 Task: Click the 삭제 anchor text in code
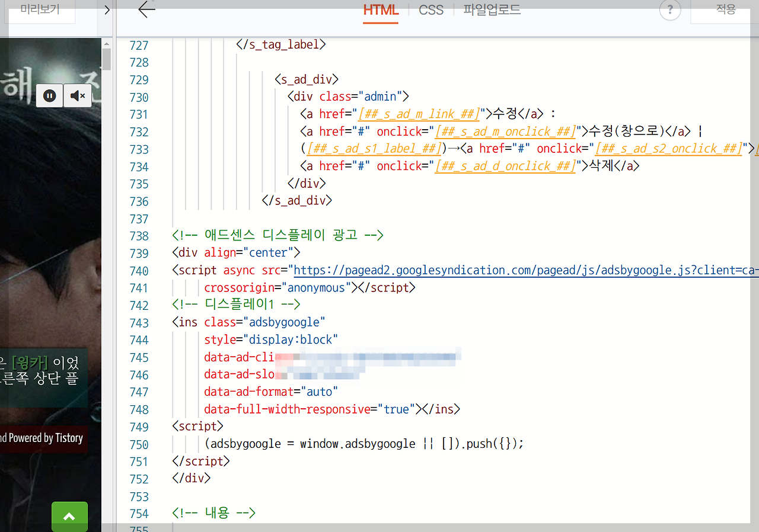(601, 166)
